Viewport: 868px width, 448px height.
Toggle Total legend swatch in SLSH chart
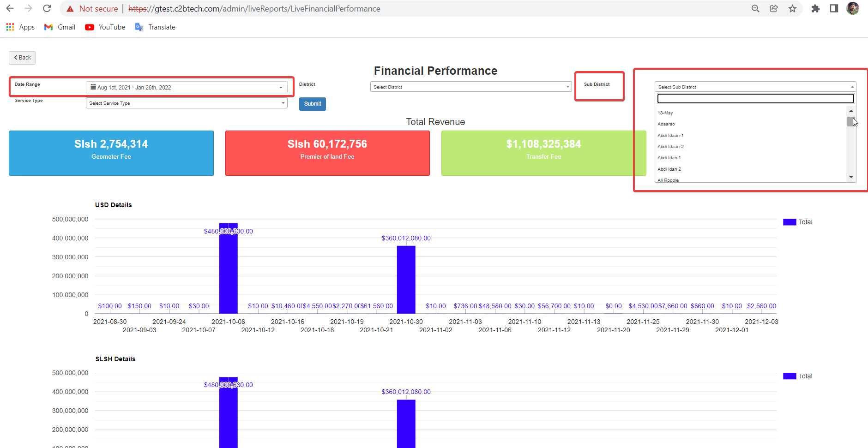click(x=790, y=376)
